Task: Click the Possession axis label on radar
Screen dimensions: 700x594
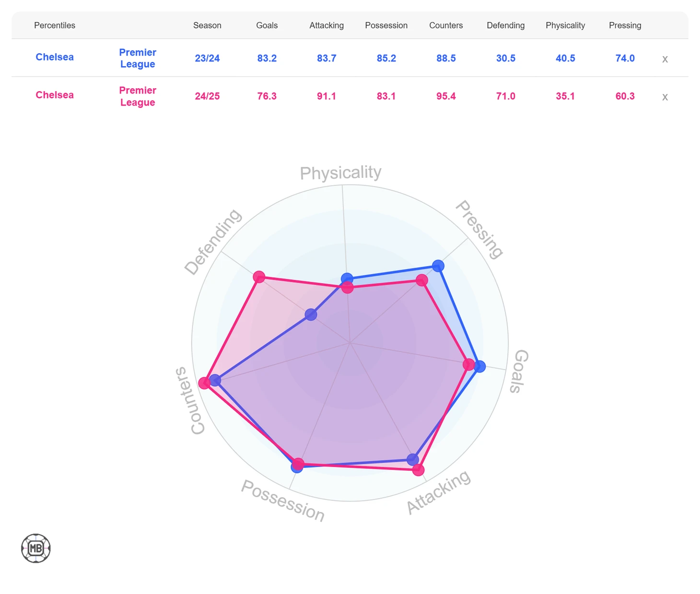Action: (x=283, y=501)
